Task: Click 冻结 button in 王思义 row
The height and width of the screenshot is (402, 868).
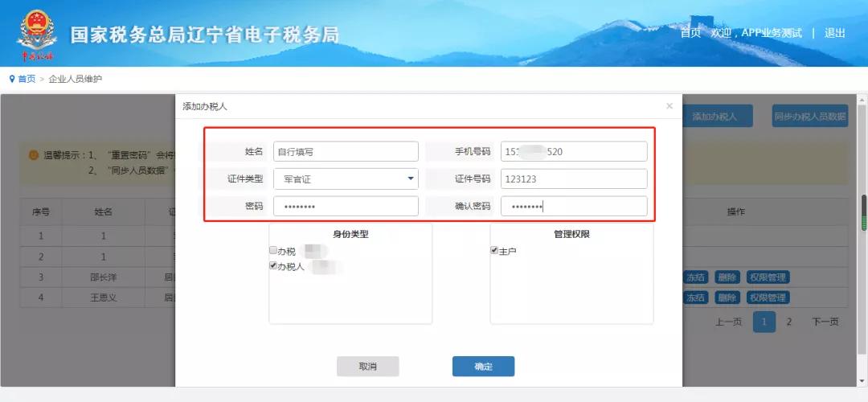Action: (695, 297)
